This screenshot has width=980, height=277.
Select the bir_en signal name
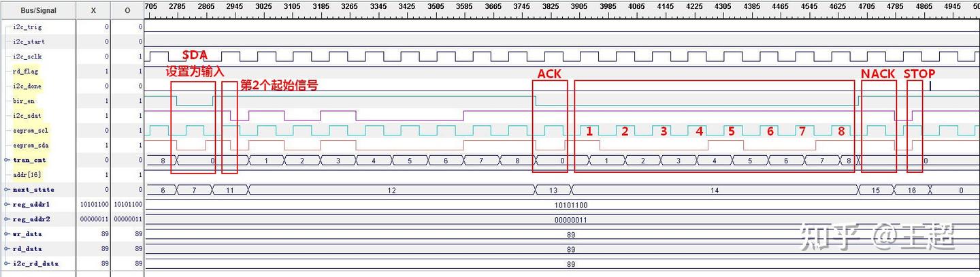pos(24,101)
